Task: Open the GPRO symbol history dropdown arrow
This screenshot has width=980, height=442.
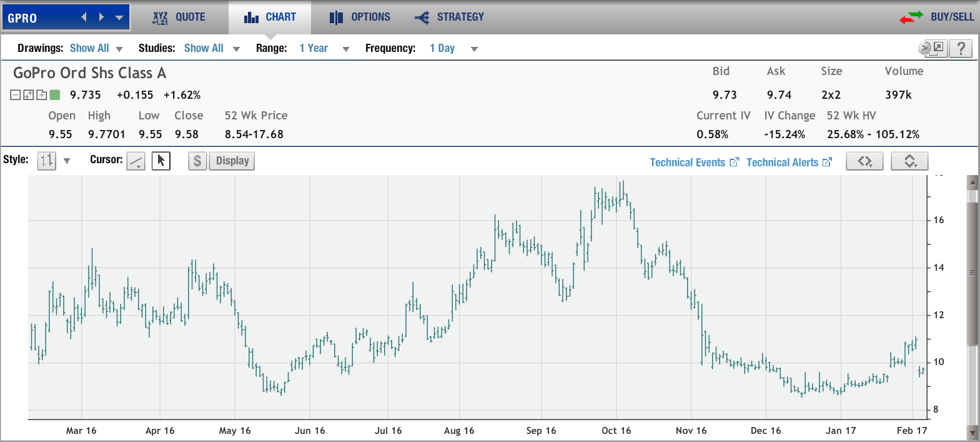Action: pos(119,18)
